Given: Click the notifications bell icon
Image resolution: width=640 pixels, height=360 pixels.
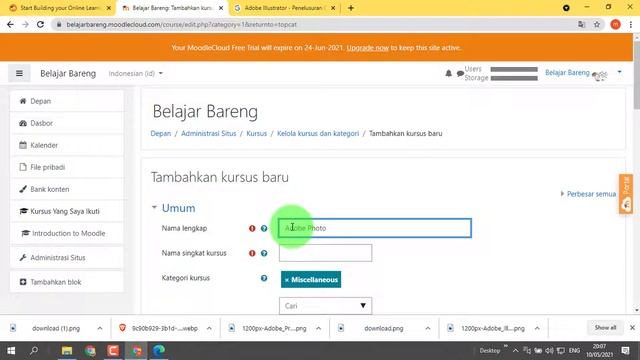Looking at the screenshot, I should 449,73.
